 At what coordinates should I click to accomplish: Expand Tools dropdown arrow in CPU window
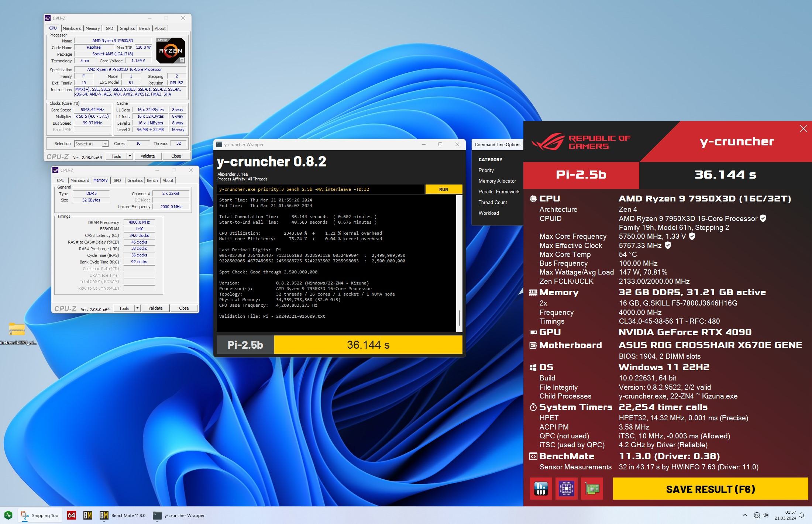coord(130,156)
